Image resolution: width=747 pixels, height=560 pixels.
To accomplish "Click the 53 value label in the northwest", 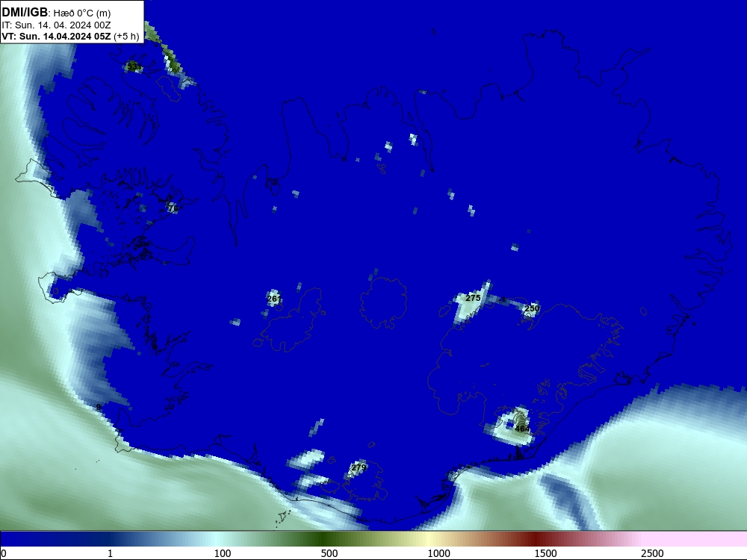I will pos(133,66).
